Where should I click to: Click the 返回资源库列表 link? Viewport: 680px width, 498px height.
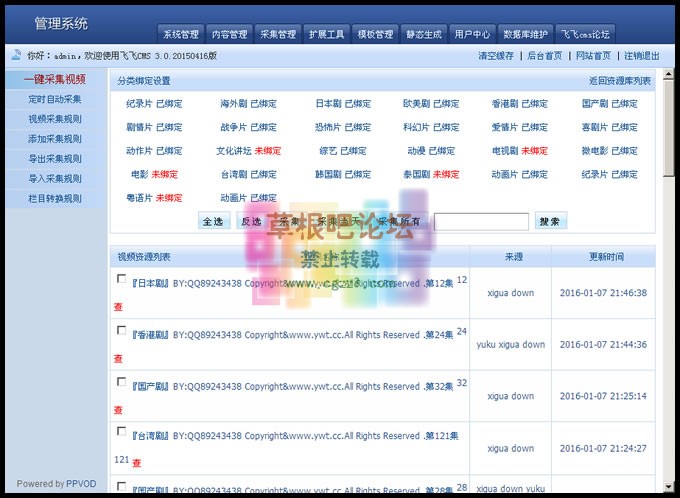(x=620, y=81)
